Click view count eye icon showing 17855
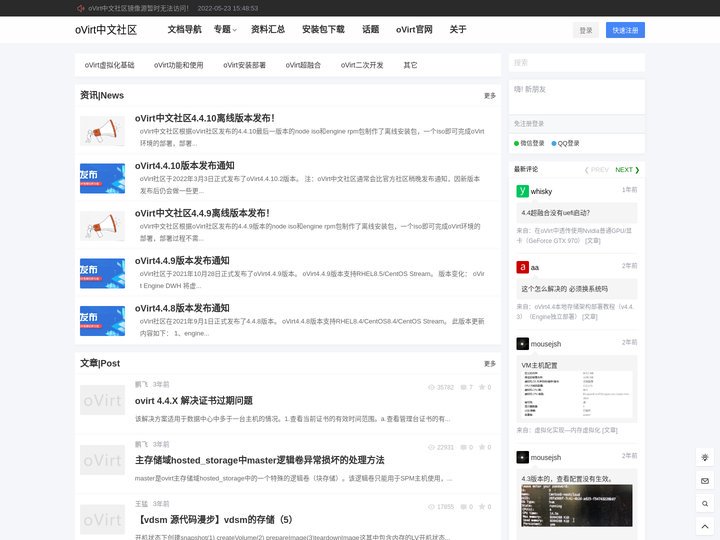The height and width of the screenshot is (540, 720). (x=431, y=506)
